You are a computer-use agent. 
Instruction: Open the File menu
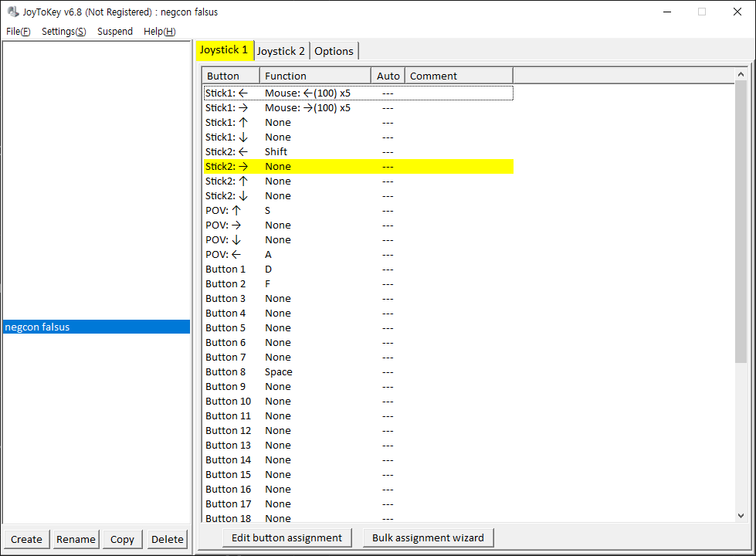(19, 32)
